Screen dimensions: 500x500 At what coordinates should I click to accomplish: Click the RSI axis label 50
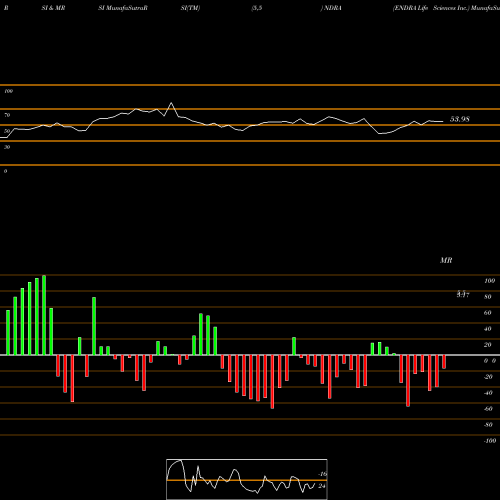[x=7, y=131]
